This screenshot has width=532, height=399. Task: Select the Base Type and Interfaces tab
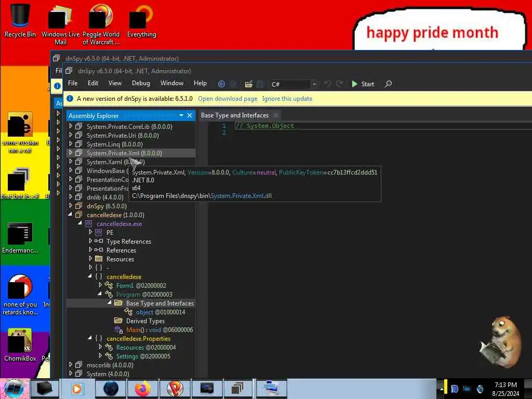[235, 115]
